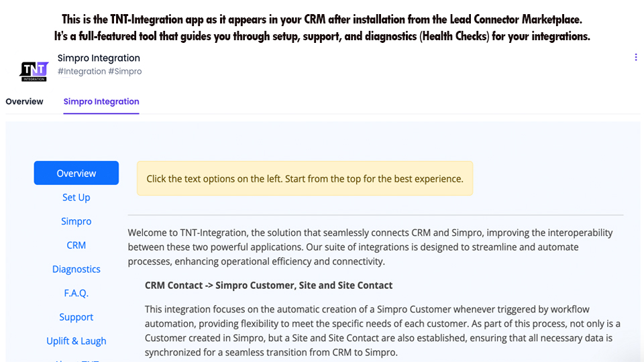This screenshot has width=644, height=362.
Task: Open the Support sidebar link
Action: (x=76, y=317)
